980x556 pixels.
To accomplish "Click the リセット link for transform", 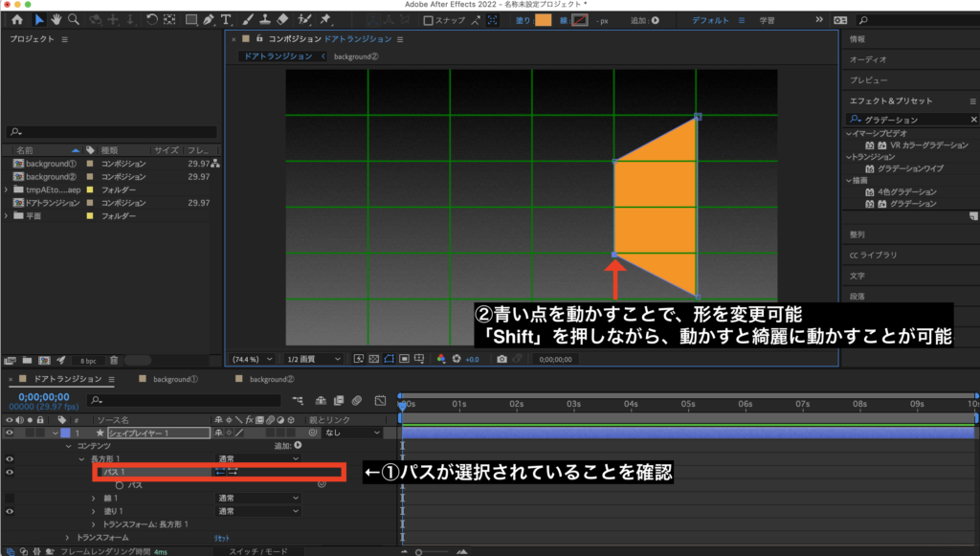I will pos(221,538).
